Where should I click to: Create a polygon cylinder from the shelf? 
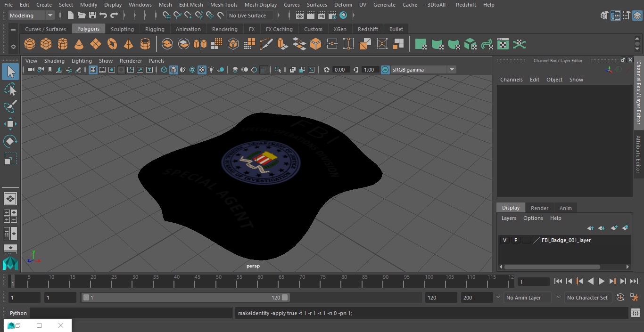(63, 44)
